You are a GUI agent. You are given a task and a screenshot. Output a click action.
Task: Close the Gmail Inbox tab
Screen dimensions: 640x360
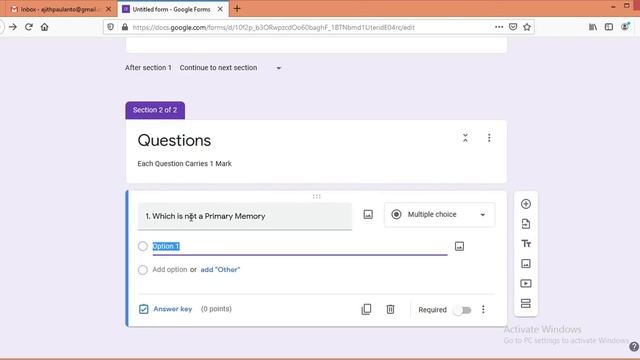tap(108, 9)
